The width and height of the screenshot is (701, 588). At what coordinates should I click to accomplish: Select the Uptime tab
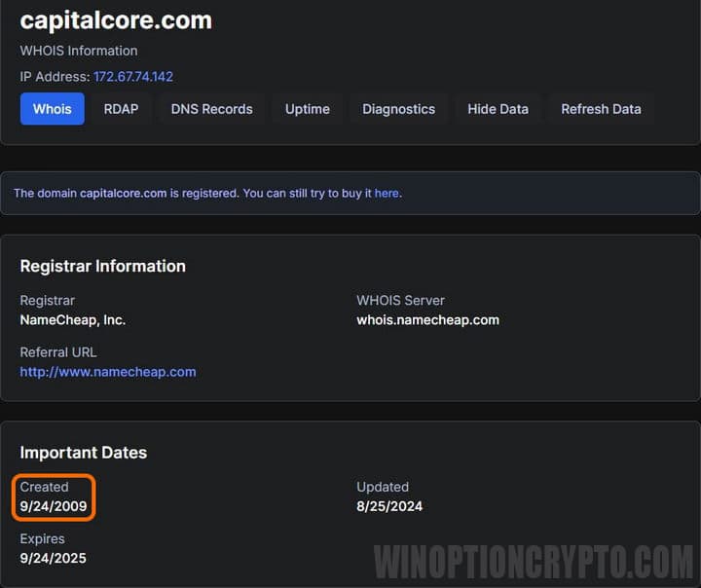[307, 109]
